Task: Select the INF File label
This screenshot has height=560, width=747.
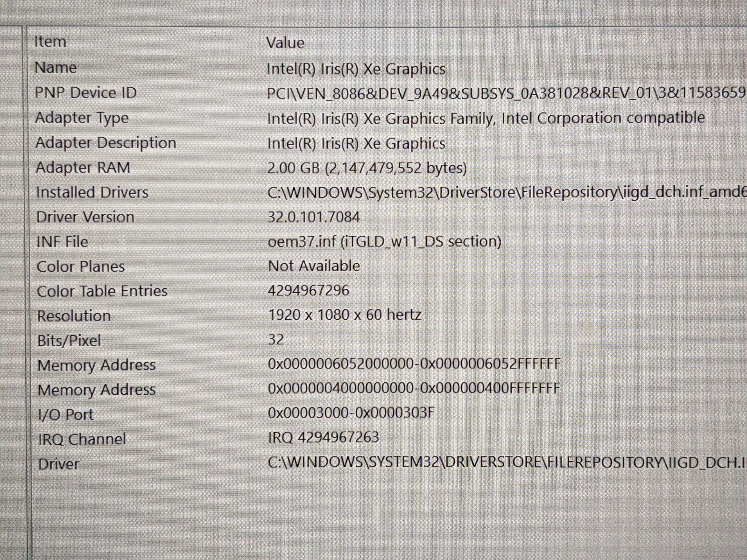Action: point(63,242)
